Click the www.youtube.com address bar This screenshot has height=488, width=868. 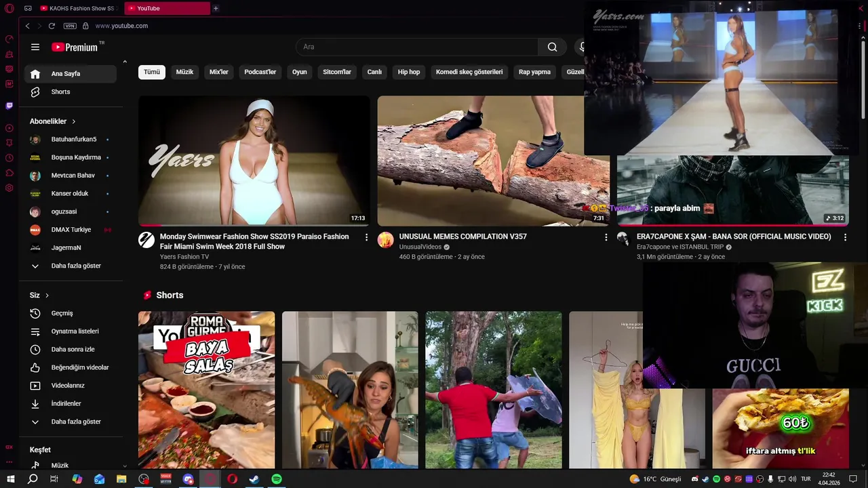click(x=121, y=26)
